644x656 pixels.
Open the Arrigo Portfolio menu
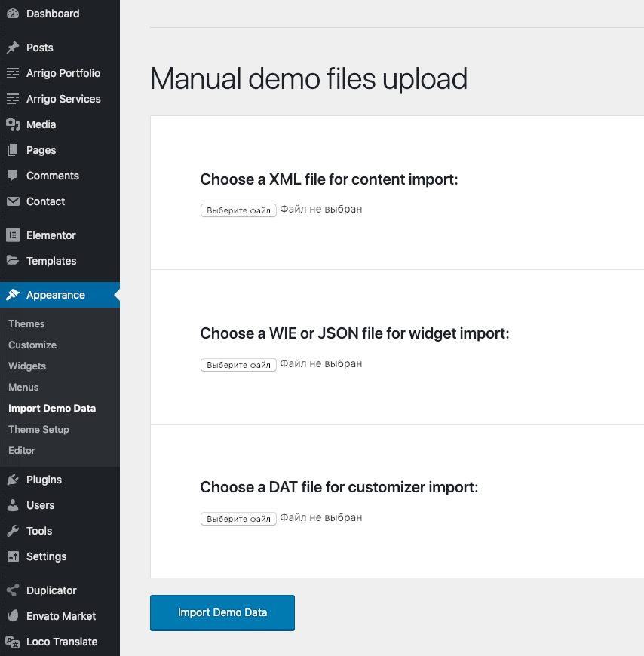coord(63,73)
